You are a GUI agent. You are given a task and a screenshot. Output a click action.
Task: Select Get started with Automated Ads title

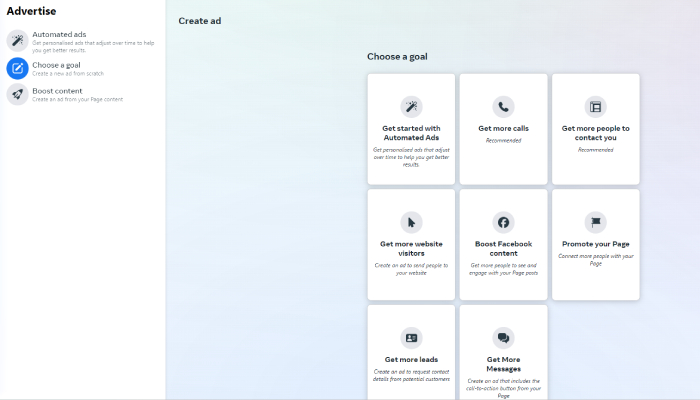(x=411, y=133)
